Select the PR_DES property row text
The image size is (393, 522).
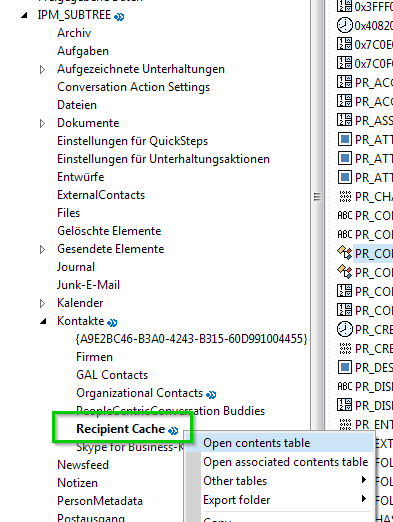coord(374,367)
